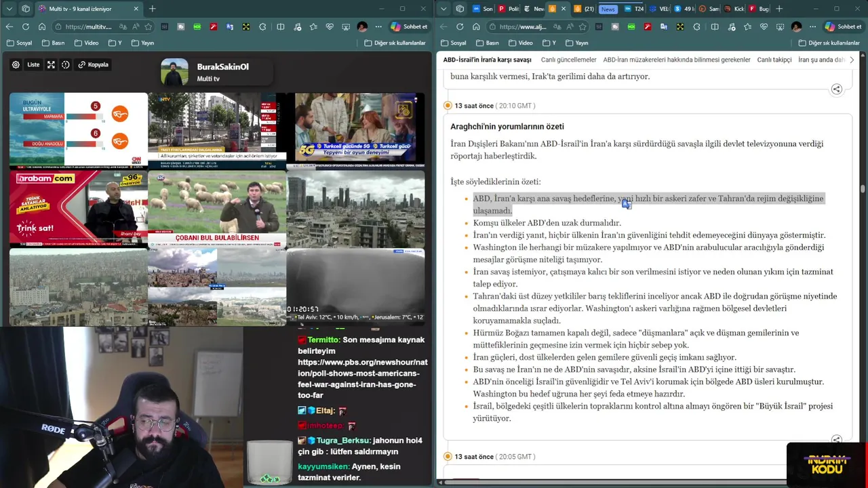Viewport: 868px width, 488px height.
Task: Switch to the 49 tab with S icon
Action: coord(684,9)
